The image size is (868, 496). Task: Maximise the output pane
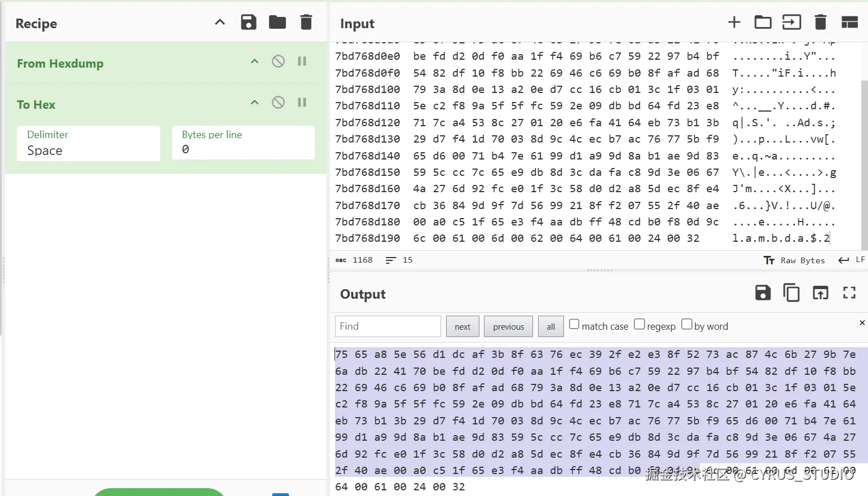coord(849,293)
